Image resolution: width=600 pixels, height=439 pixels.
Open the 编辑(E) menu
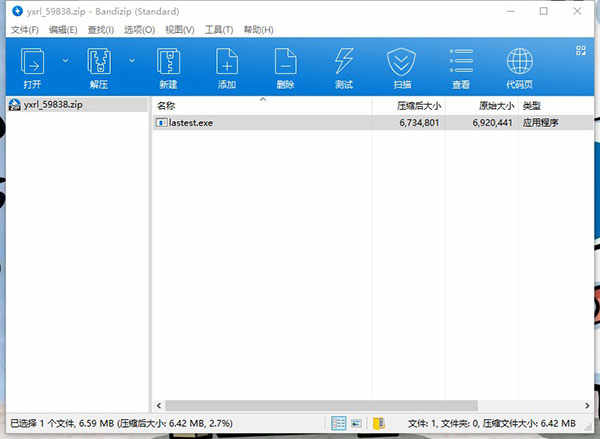[63, 29]
